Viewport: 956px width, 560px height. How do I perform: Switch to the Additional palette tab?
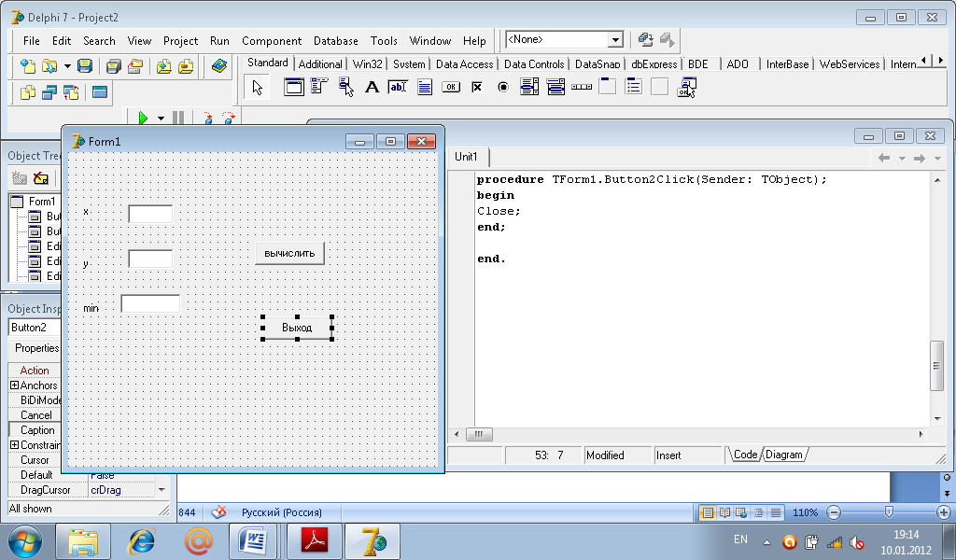coord(320,64)
